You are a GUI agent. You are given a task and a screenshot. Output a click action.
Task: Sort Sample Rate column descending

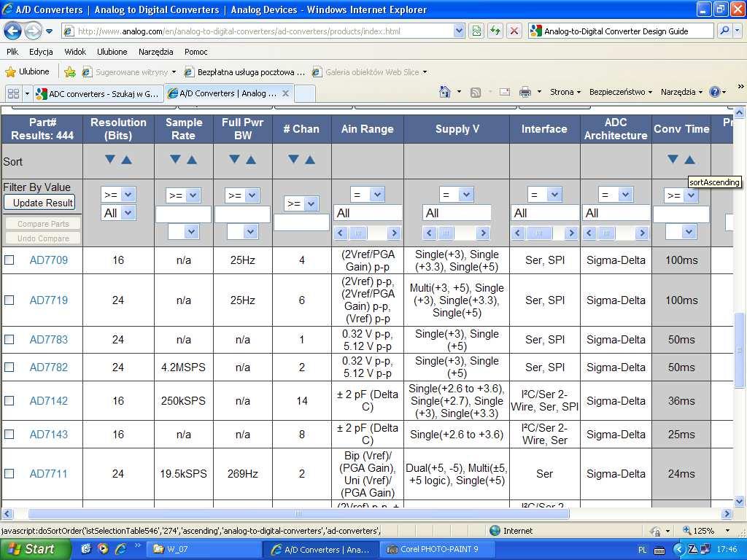175,160
